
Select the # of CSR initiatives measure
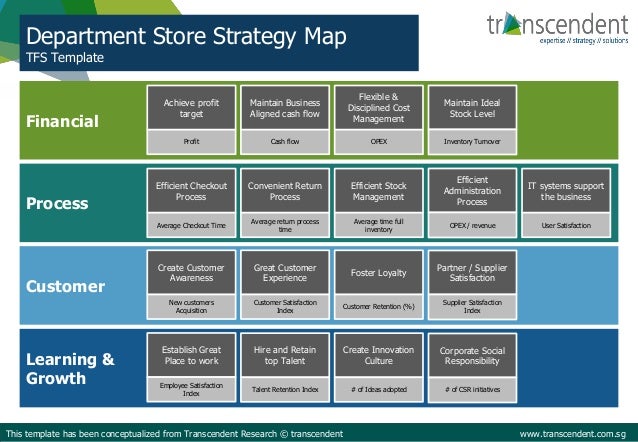click(x=472, y=389)
